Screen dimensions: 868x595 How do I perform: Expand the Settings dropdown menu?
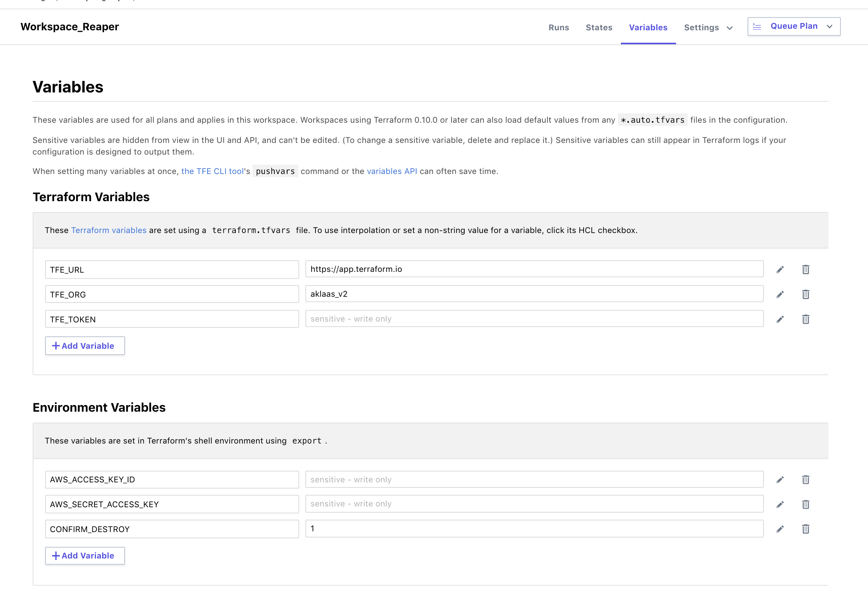pyautogui.click(x=708, y=28)
